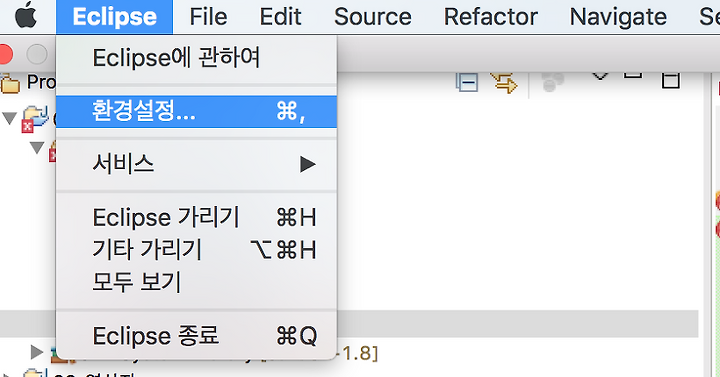
Task: Open the Refactor menu
Action: click(490, 17)
